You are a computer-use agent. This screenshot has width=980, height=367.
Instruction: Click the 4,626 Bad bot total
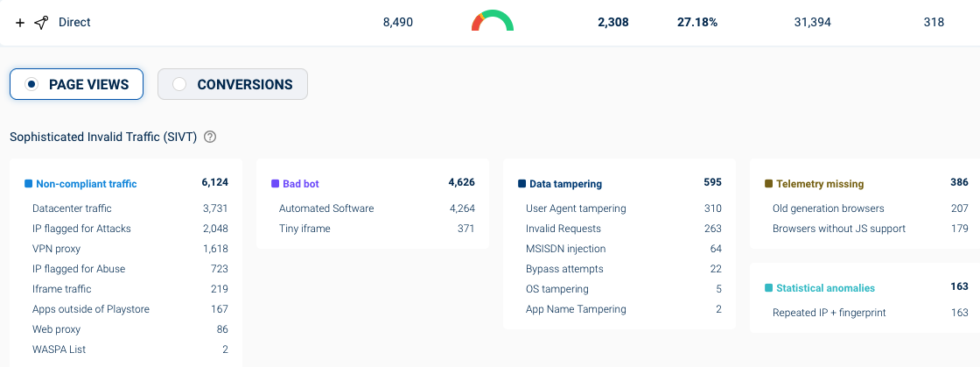(462, 182)
